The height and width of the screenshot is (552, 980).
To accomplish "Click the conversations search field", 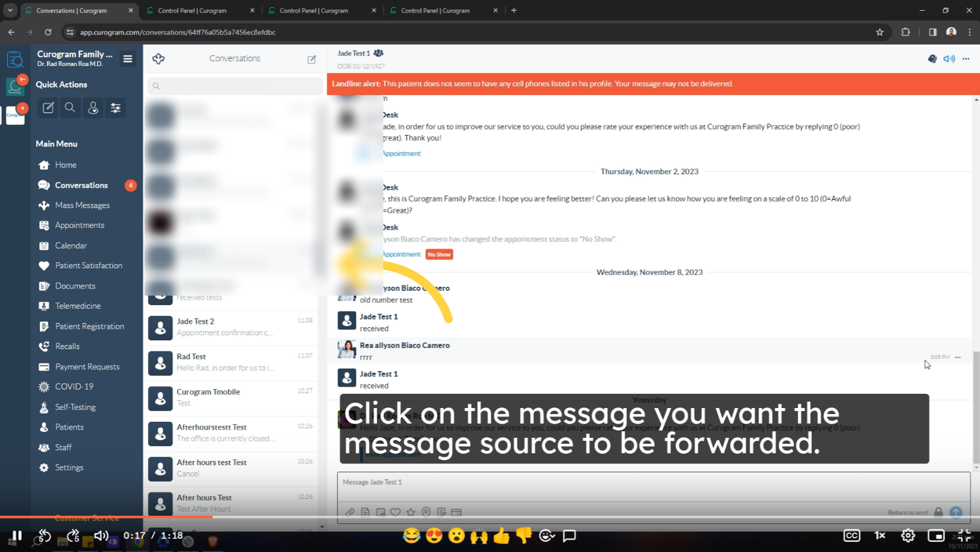I will tap(235, 86).
